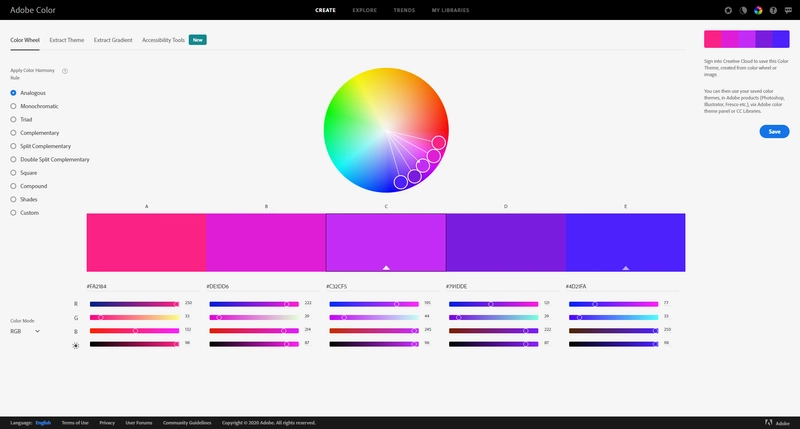Select blue swatch E in the theme bar
The width and height of the screenshot is (800, 429).
(626, 242)
